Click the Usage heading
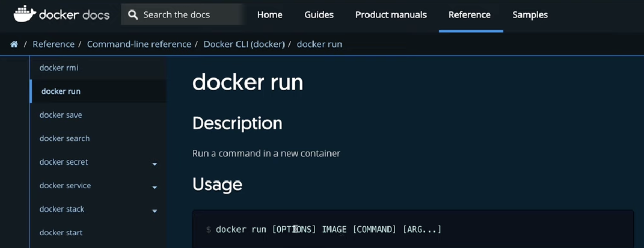 tap(217, 184)
